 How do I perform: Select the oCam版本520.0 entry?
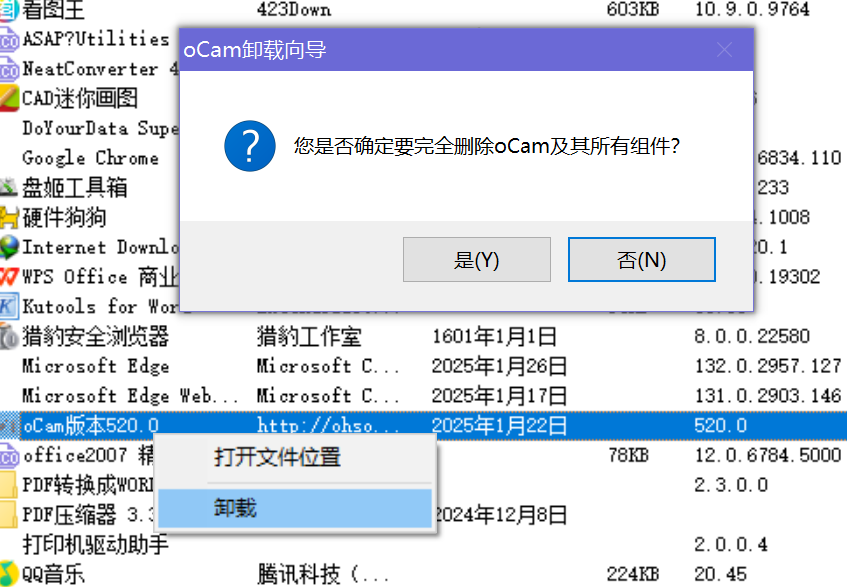pyautogui.click(x=91, y=426)
